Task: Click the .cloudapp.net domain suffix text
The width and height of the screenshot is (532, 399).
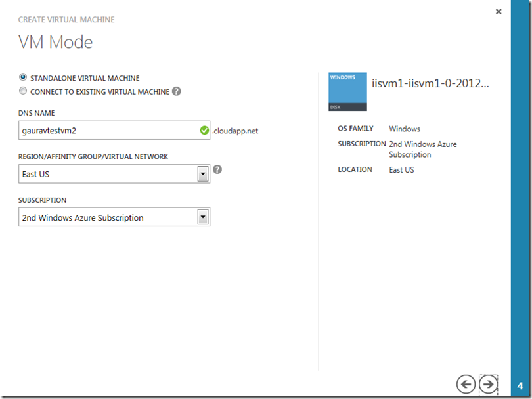Action: (x=235, y=131)
